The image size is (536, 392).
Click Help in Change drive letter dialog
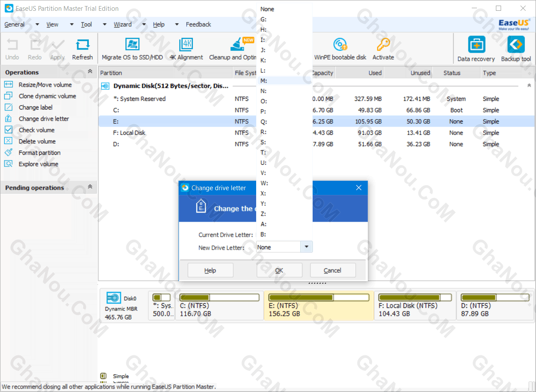coord(210,270)
